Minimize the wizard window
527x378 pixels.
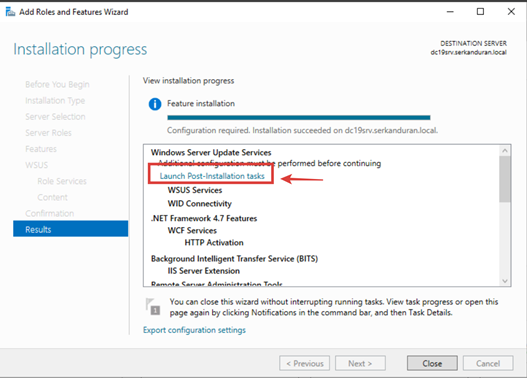(450, 12)
